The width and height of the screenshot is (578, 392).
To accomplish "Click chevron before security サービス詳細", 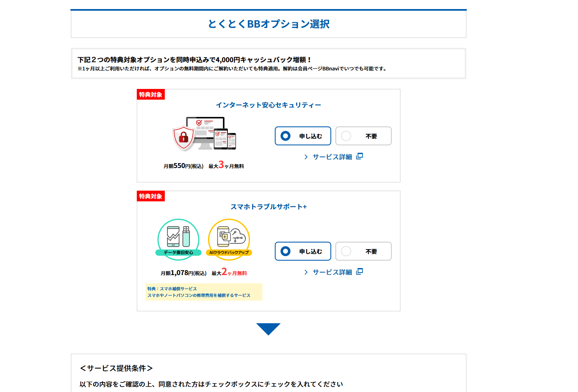I will (x=306, y=157).
